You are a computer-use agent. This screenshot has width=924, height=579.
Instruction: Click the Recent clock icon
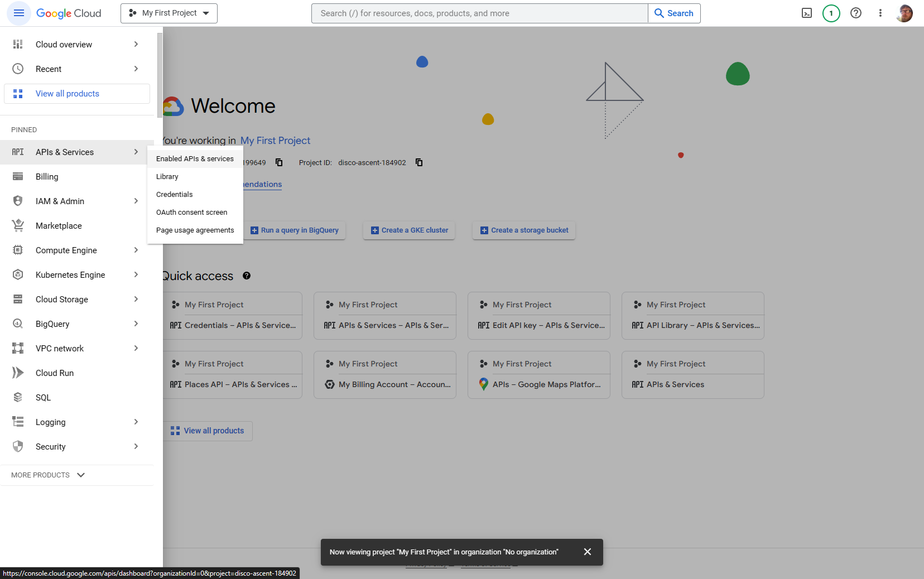point(18,69)
